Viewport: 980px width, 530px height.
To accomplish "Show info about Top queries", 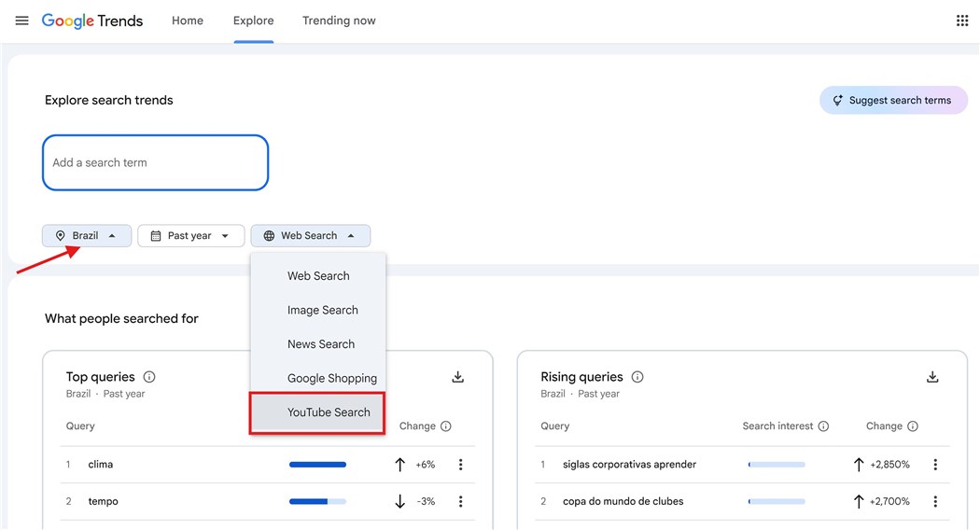I will pos(149,377).
